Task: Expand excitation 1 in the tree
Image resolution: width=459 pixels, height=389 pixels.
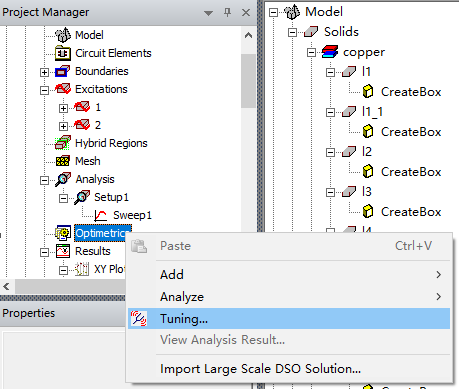Action: pyautogui.click(x=63, y=108)
